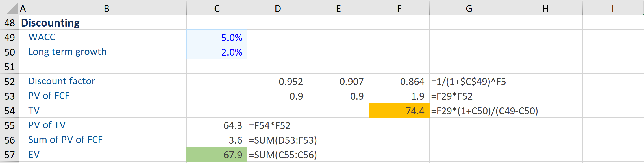Click the select-all corner triangle
644x163 pixels.
point(12,8)
